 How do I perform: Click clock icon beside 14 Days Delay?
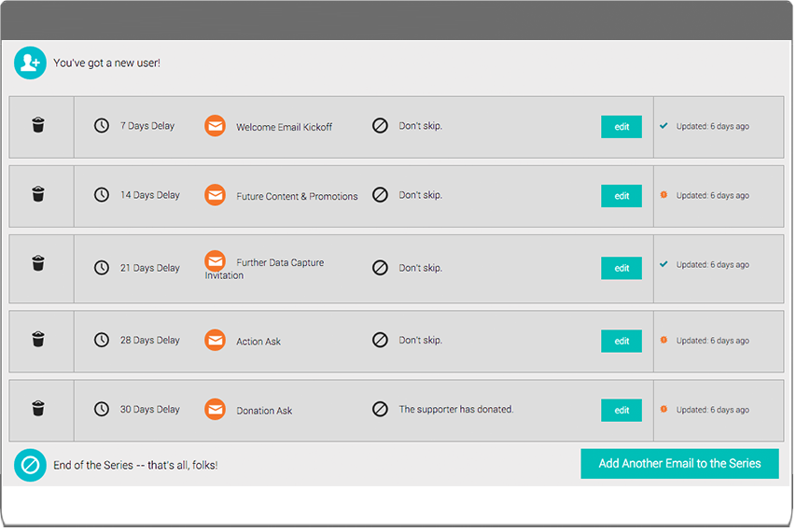click(x=102, y=195)
